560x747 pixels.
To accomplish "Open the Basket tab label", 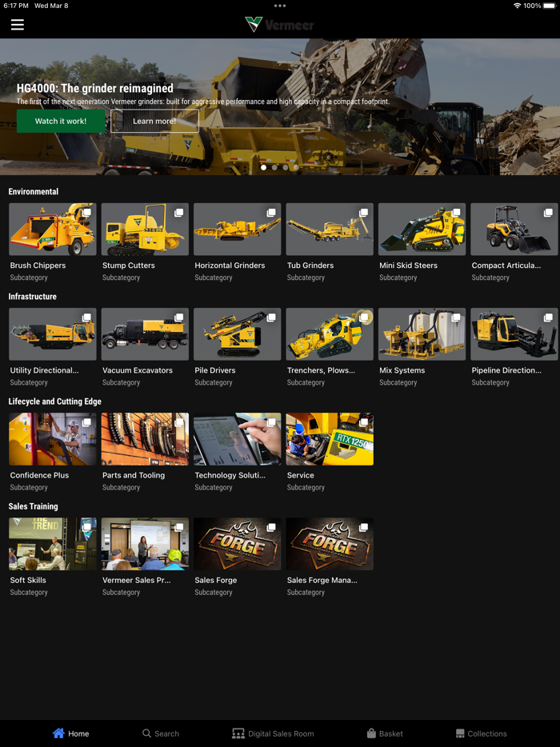I will (x=391, y=733).
